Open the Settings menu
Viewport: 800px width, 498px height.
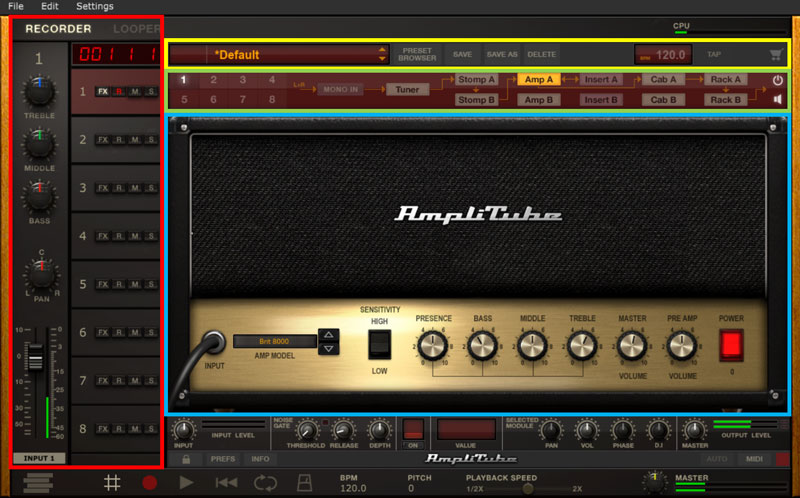(x=94, y=6)
